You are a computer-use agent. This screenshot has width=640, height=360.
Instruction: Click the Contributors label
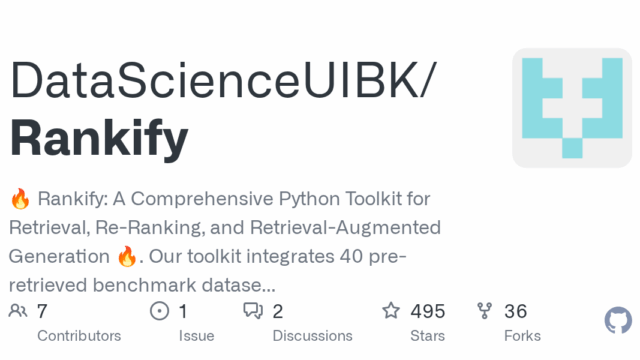(x=79, y=336)
